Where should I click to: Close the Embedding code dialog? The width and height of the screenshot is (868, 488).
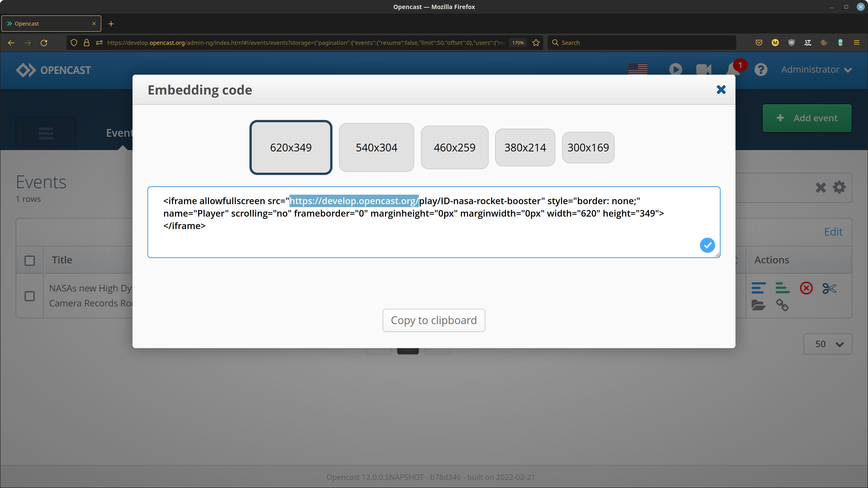coord(721,90)
